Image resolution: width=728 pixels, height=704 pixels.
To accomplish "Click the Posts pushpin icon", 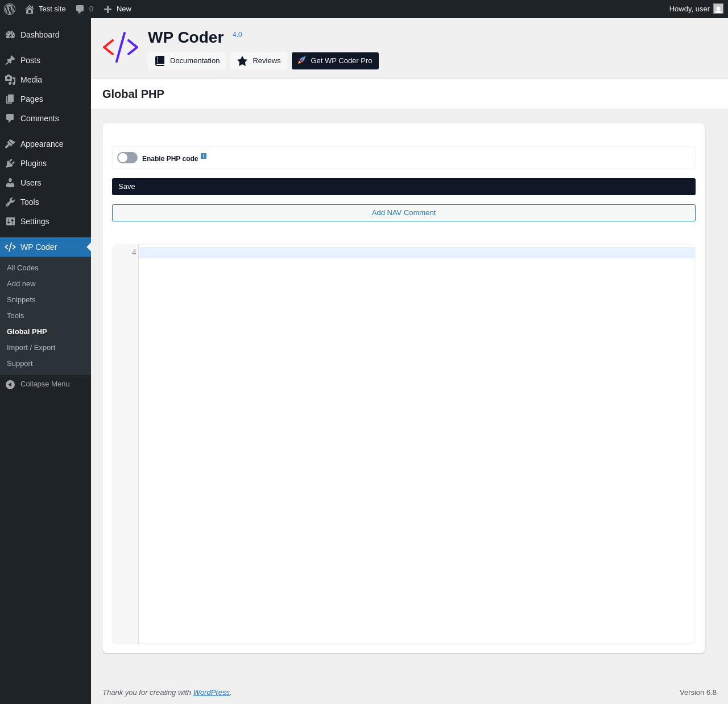I will (x=10, y=60).
